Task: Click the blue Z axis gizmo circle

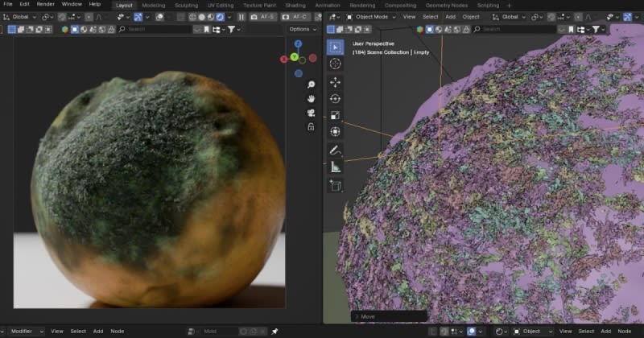Action: coord(298,44)
